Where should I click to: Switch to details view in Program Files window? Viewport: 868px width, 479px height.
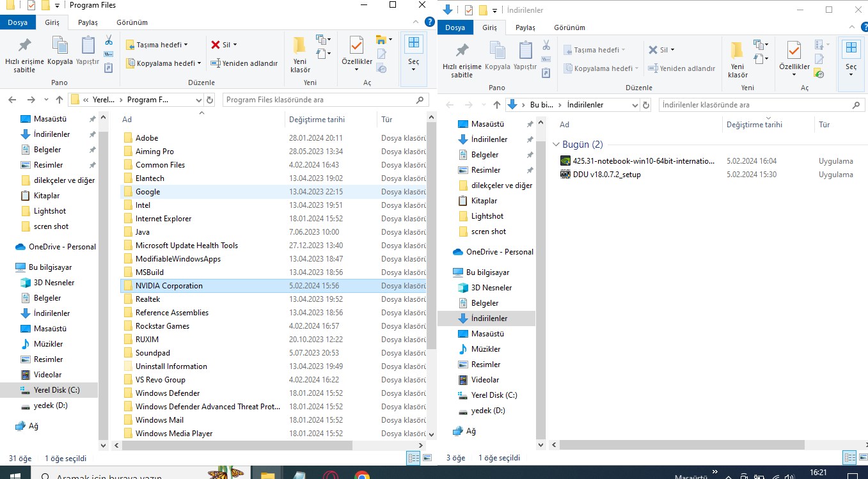click(414, 458)
